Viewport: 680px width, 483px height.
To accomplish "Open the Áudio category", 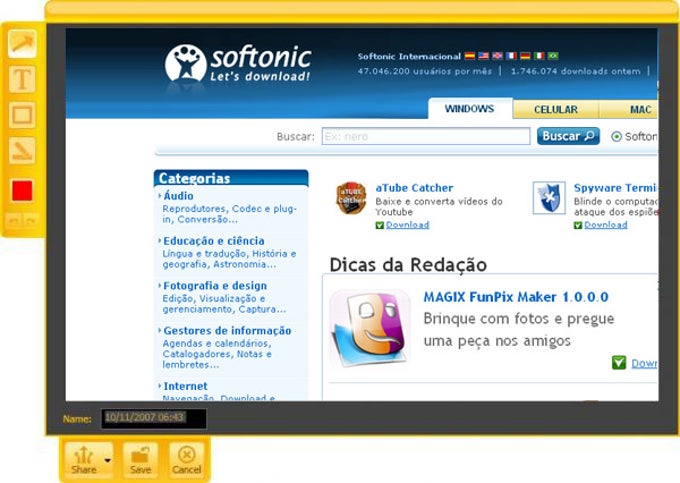I will pos(178,196).
